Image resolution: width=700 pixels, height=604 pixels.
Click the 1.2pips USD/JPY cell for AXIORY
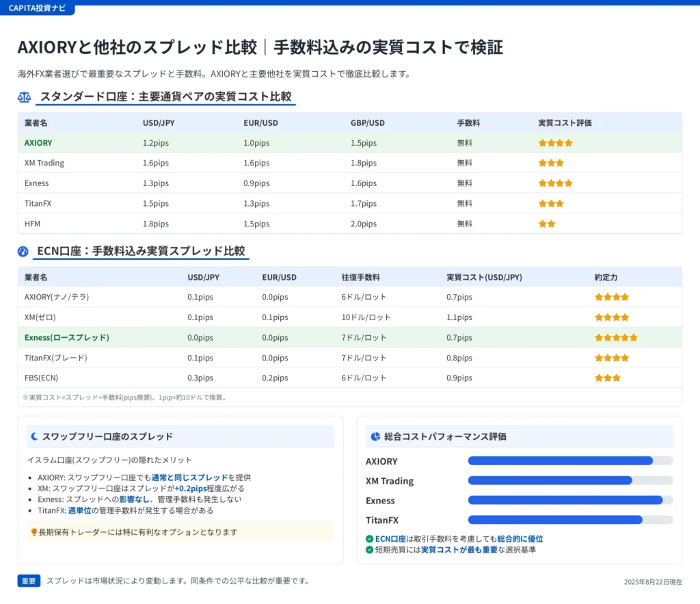coord(156,143)
